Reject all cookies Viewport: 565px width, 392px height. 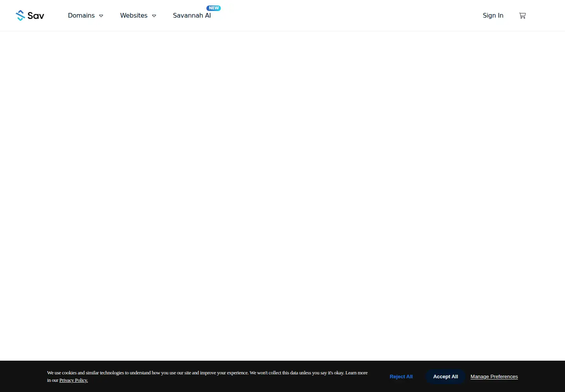[401, 376]
